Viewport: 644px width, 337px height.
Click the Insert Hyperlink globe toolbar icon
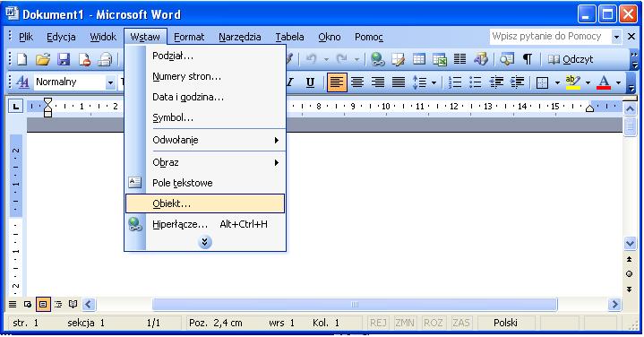pyautogui.click(x=377, y=59)
